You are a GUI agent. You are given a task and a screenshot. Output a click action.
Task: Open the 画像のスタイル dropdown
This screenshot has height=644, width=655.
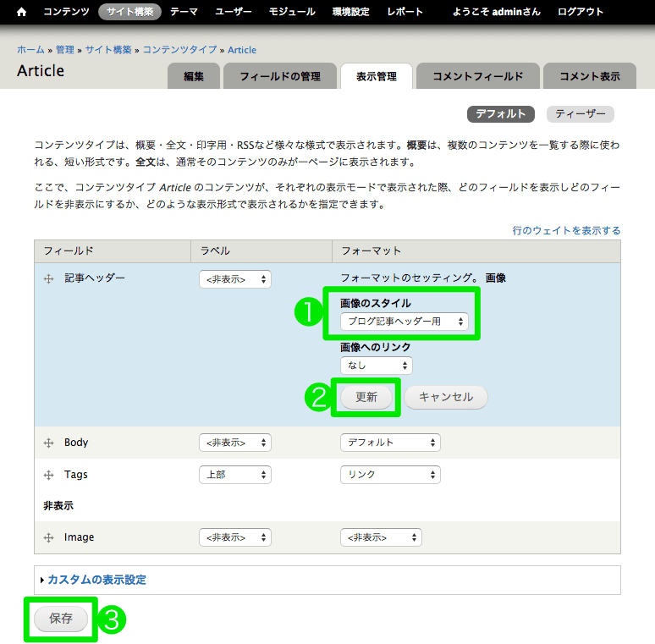pos(405,322)
